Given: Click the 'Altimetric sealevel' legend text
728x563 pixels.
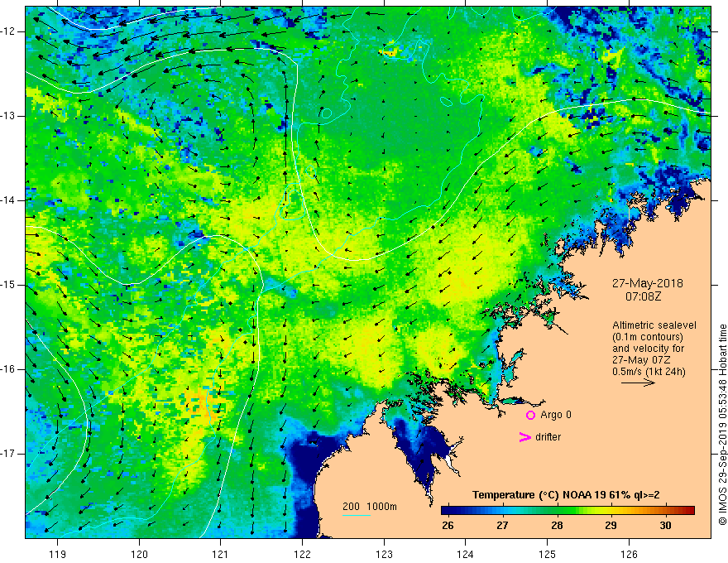Looking at the screenshot, I should click(654, 325).
